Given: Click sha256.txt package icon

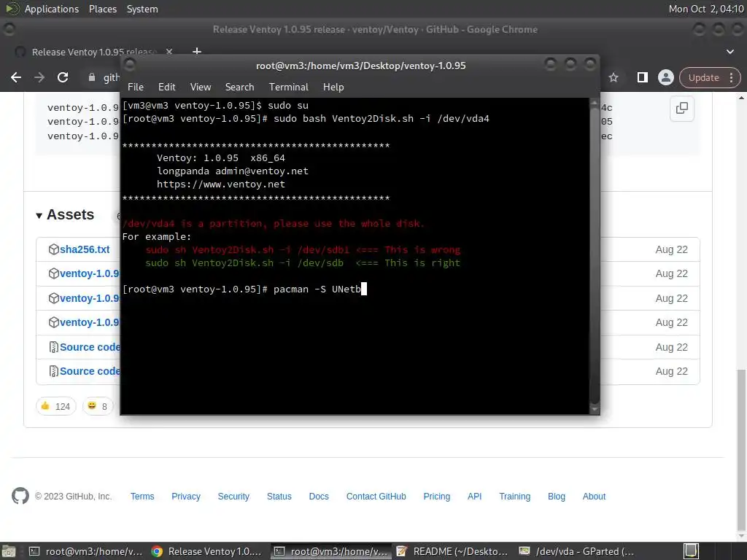Looking at the screenshot, I should click(53, 249).
